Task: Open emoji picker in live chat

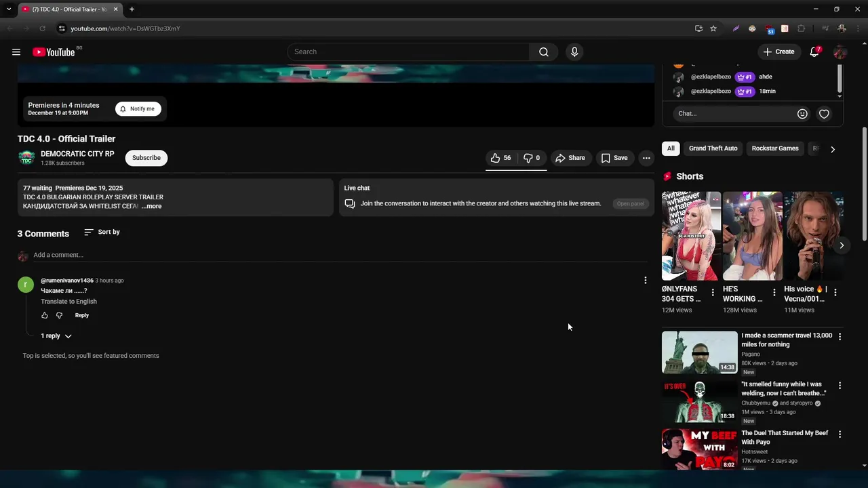Action: pos(802,114)
